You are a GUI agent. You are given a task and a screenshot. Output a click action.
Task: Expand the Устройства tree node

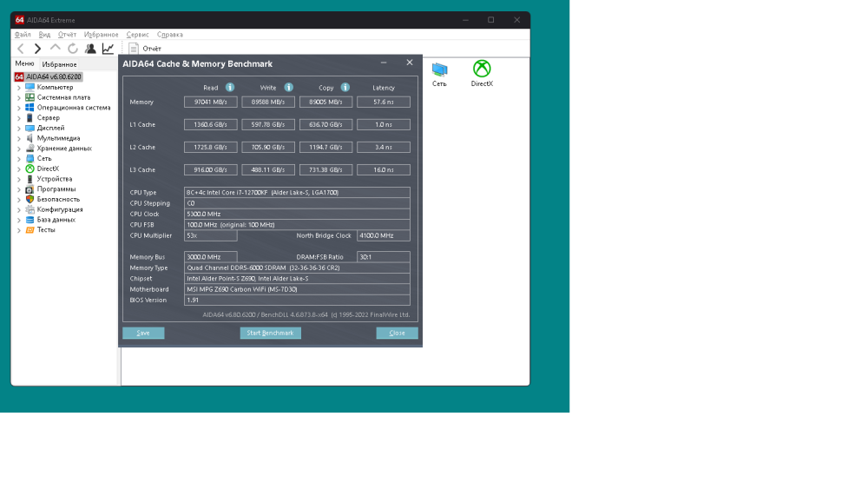[x=19, y=180]
